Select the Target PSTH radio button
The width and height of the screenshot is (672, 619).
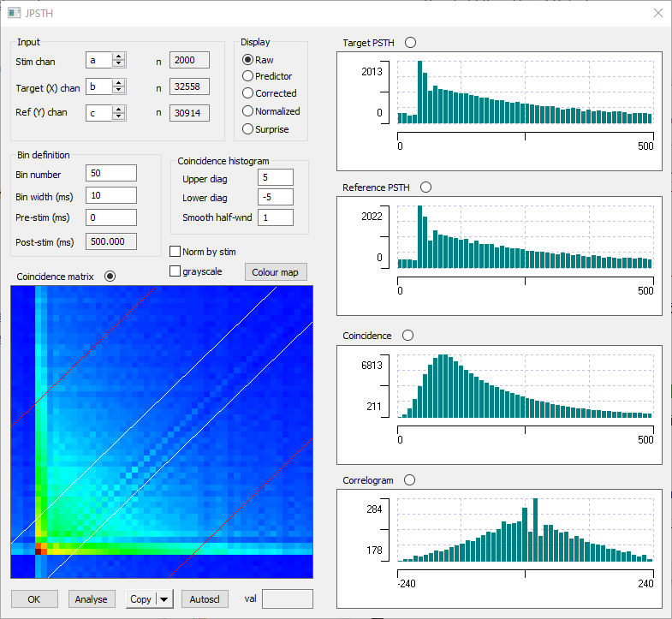(410, 43)
